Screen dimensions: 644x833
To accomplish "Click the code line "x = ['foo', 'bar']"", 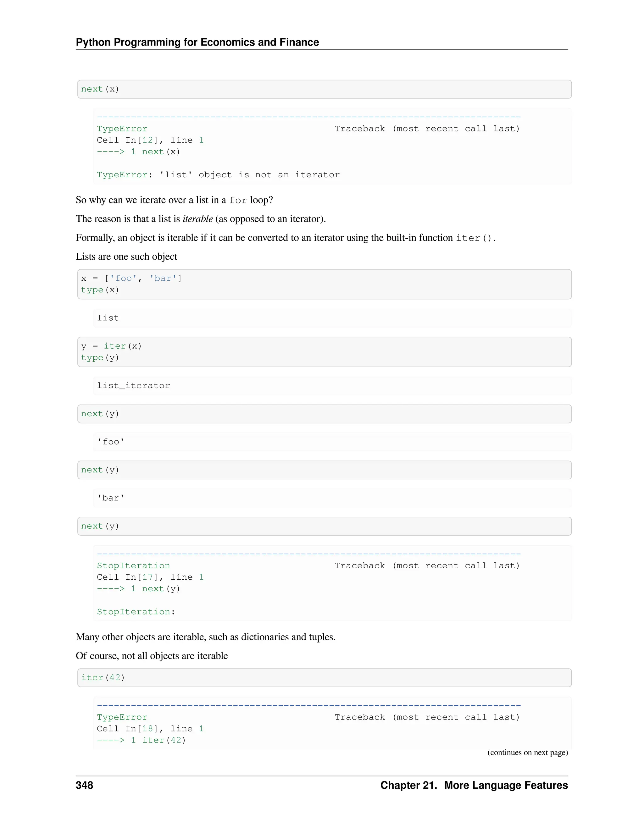I will (132, 279).
